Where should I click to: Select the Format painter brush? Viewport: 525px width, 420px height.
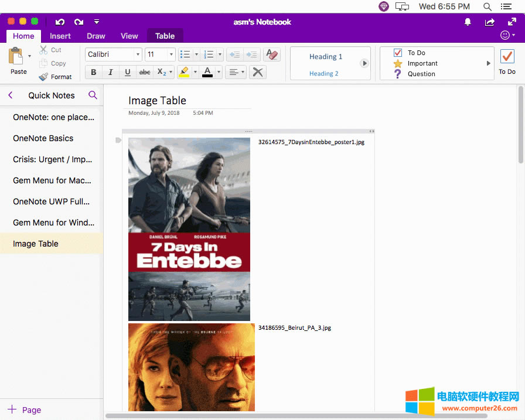(x=55, y=77)
